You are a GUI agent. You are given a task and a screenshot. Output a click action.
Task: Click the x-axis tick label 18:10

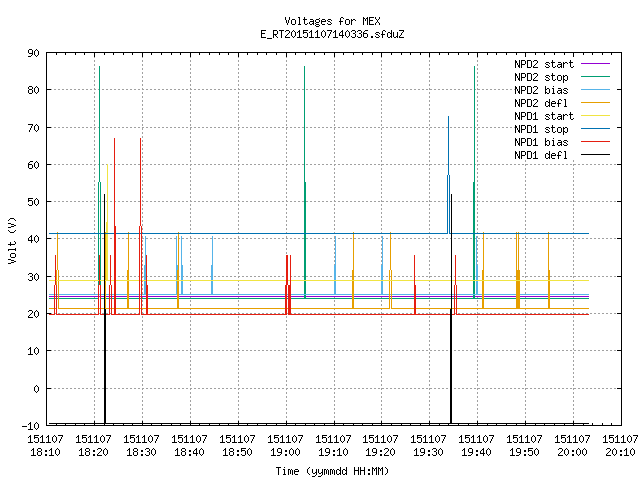pyautogui.click(x=45, y=452)
